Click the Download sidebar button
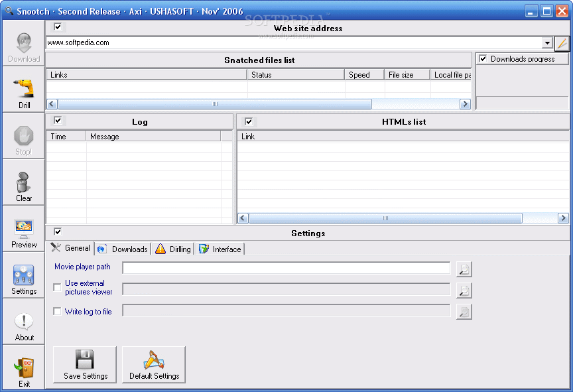 (24, 43)
